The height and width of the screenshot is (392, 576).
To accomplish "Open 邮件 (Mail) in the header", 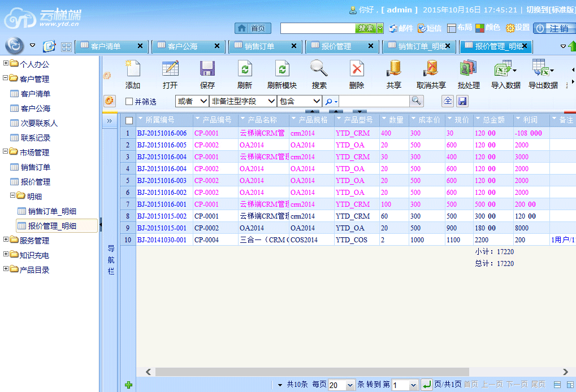I will click(401, 28).
